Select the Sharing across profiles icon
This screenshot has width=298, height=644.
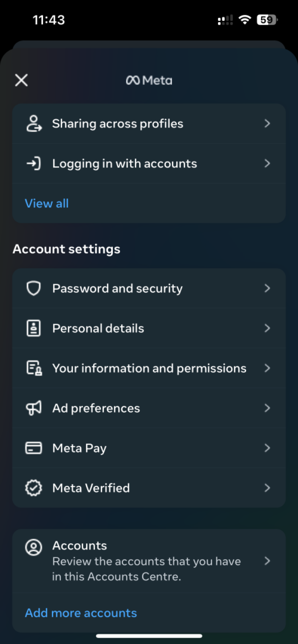coord(34,123)
